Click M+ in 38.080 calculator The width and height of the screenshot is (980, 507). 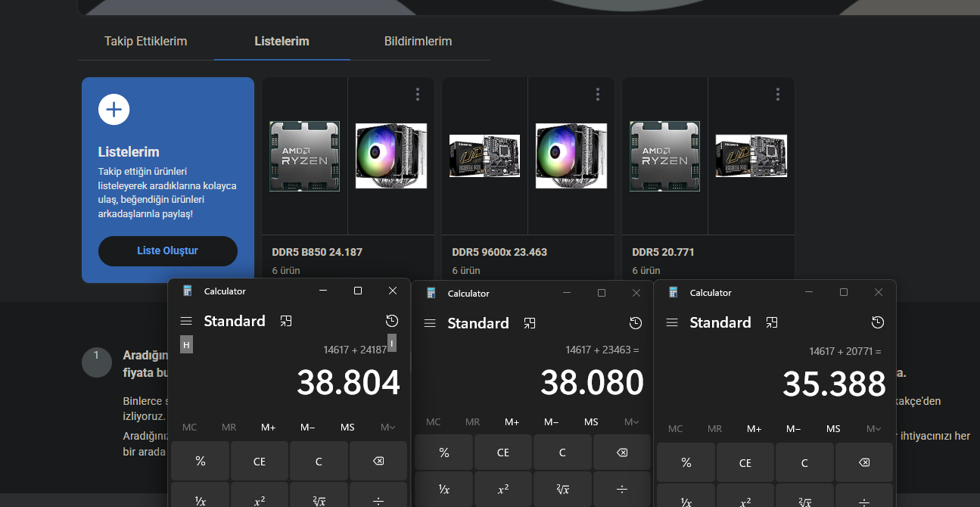[512, 422]
